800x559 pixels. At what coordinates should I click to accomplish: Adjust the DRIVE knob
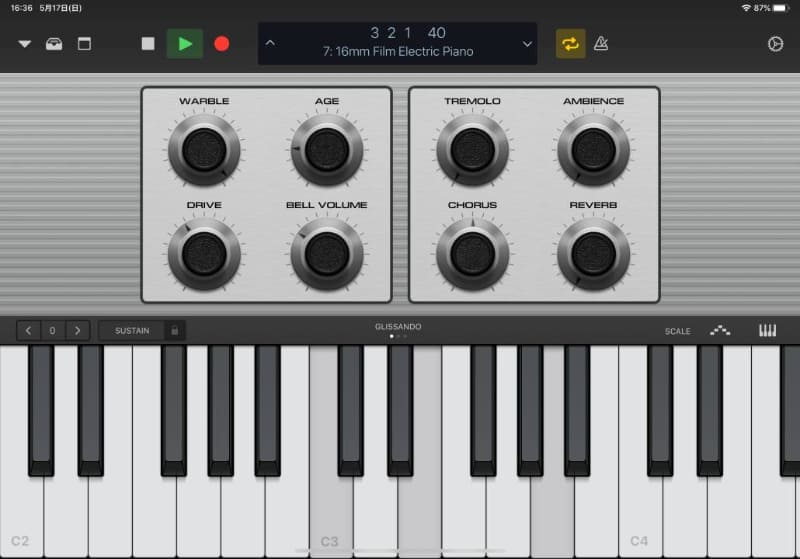[204, 254]
